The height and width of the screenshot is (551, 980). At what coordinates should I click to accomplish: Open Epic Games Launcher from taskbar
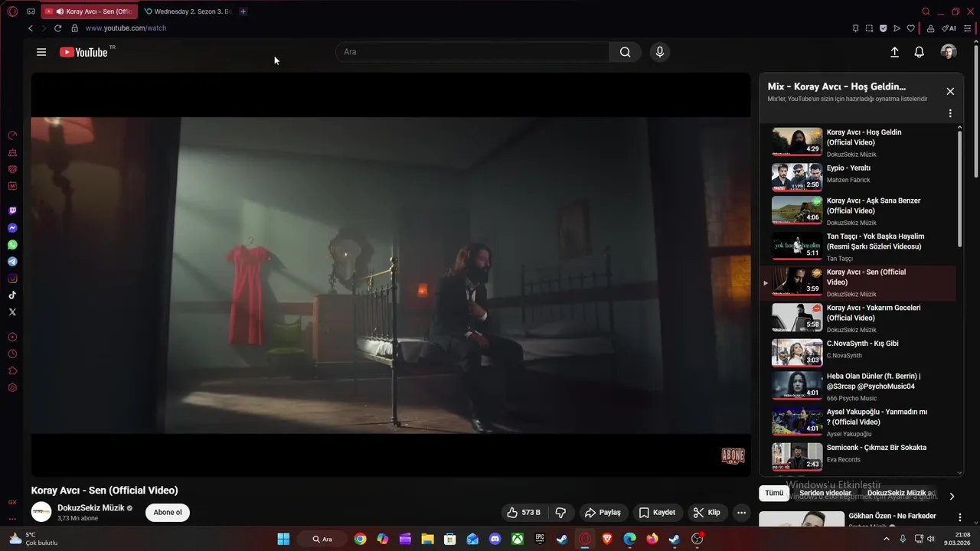point(540,539)
